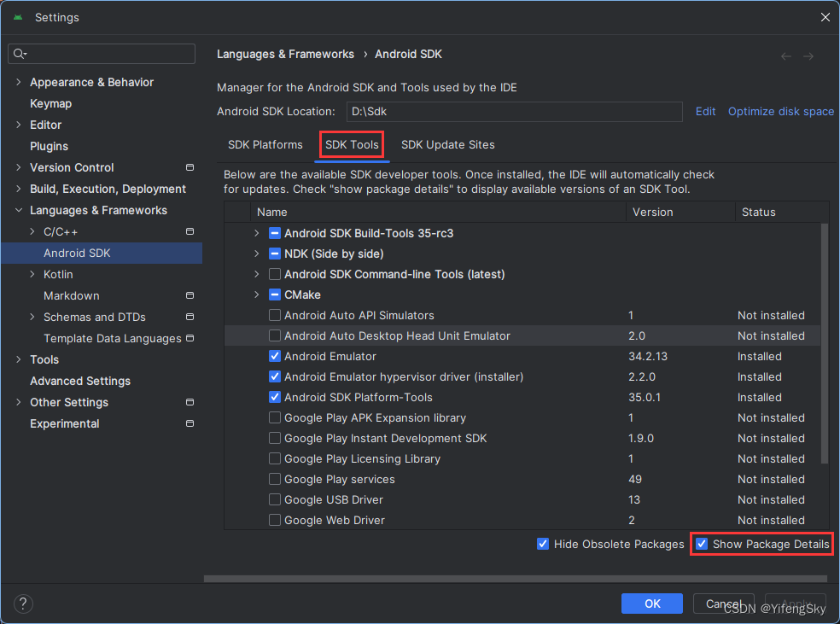The image size is (840, 624).
Task: Expand Android SDK Command-line Tools row
Action: [257, 274]
